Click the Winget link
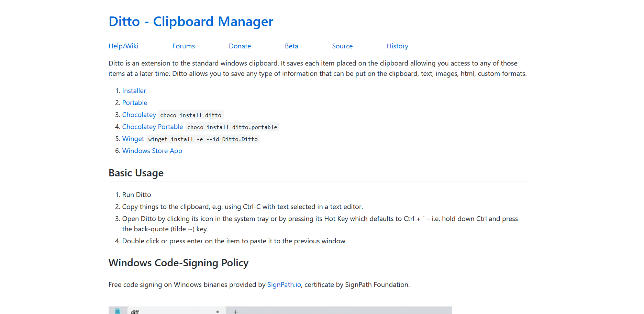The image size is (644, 314). pyautogui.click(x=133, y=139)
